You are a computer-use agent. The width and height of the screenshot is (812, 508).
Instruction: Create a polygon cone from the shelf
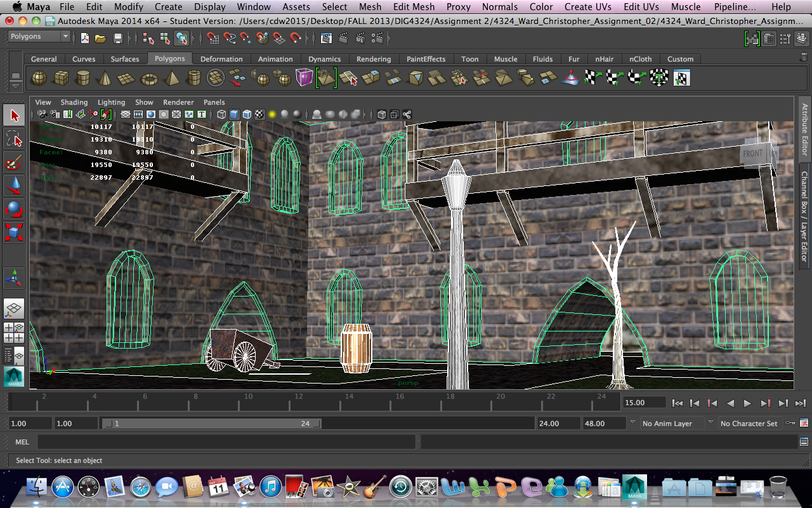(x=105, y=78)
